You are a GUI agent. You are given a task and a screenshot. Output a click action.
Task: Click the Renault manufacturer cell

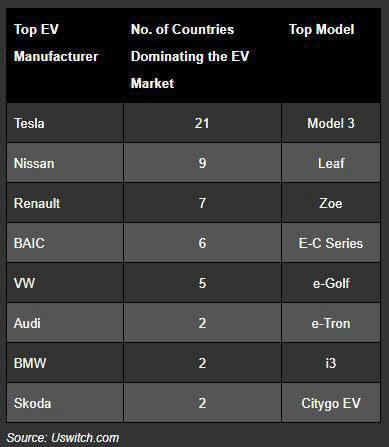coord(65,203)
